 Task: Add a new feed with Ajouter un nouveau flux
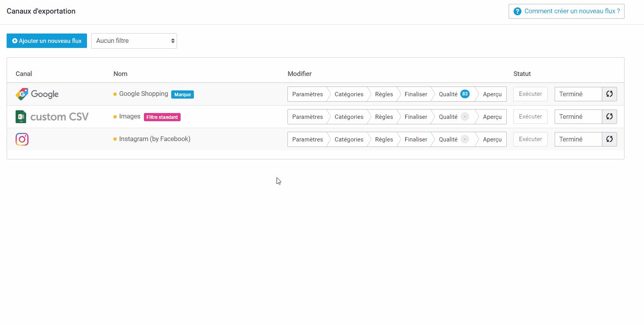(47, 41)
